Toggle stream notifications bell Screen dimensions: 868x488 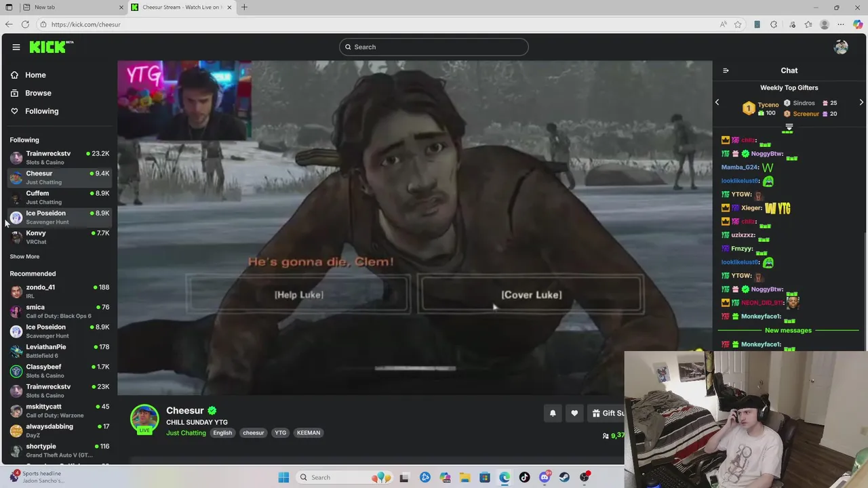pyautogui.click(x=553, y=413)
